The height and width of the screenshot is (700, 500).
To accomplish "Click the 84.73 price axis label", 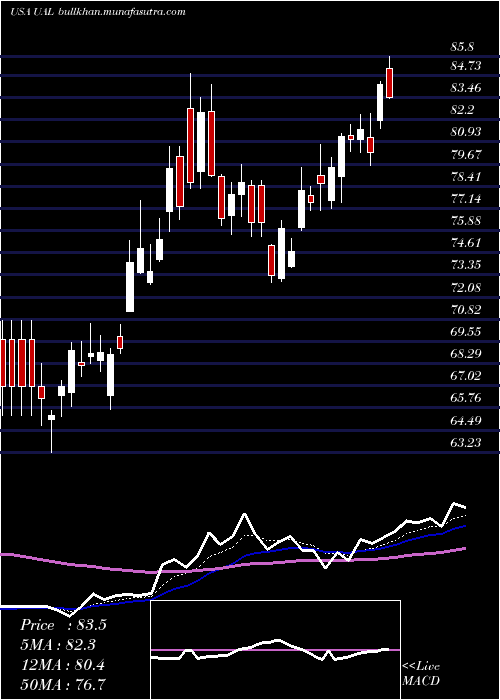I will click(x=466, y=66).
